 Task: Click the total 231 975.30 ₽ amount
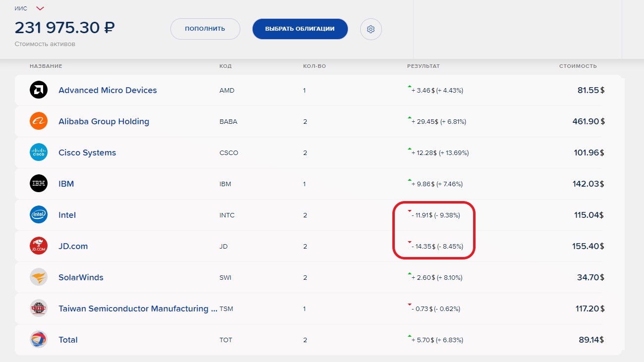pos(65,27)
